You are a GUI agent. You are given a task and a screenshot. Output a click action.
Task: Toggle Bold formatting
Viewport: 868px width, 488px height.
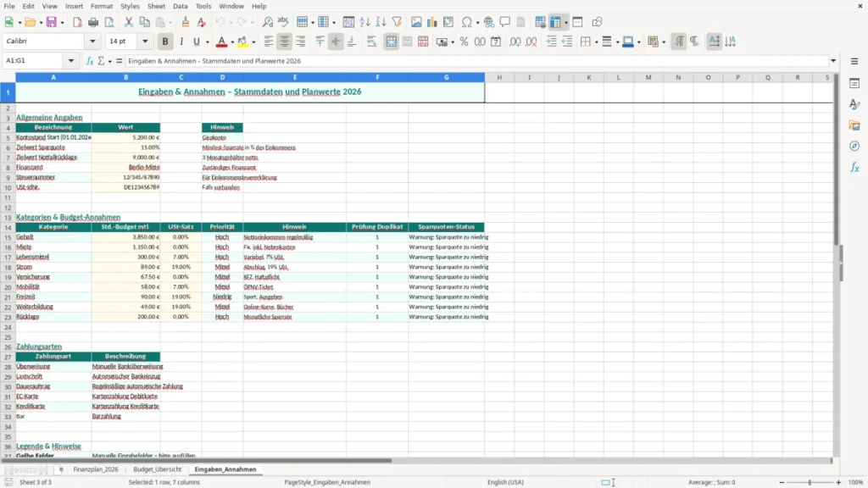tap(165, 42)
